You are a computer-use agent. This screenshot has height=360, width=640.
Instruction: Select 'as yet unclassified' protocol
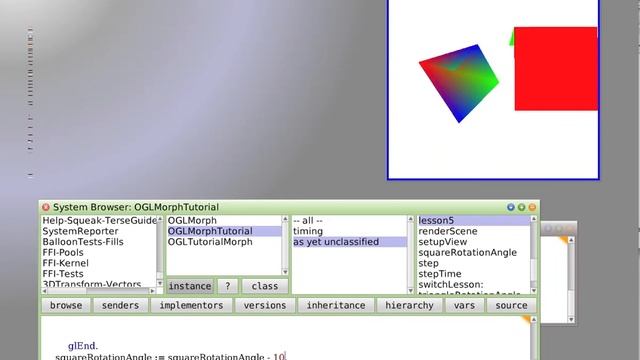(349, 242)
